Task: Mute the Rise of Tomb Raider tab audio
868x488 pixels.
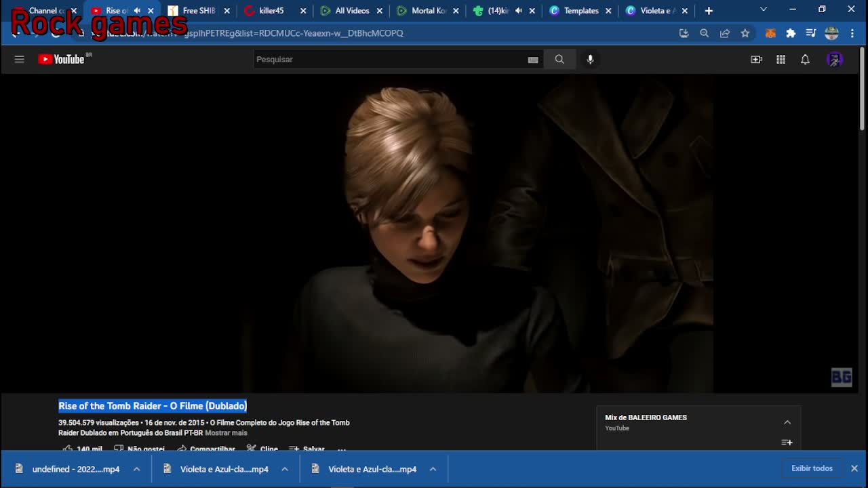Action: 138,11
